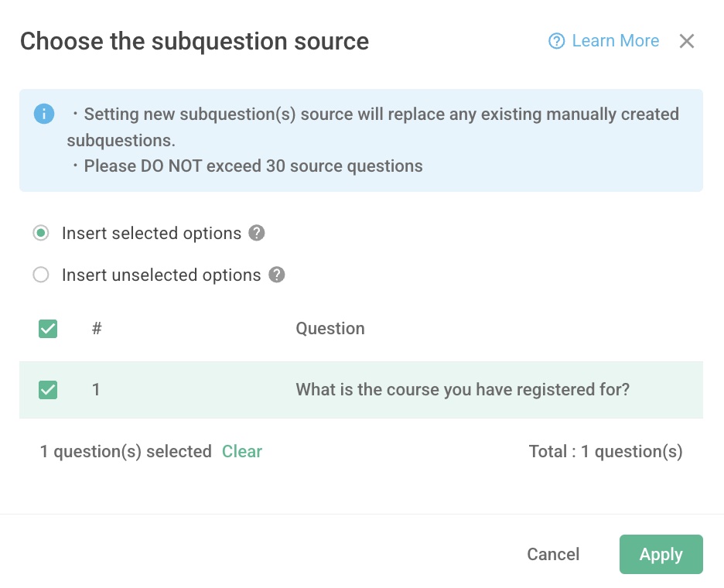
Task: Click the Learn More link
Action: 615,41
